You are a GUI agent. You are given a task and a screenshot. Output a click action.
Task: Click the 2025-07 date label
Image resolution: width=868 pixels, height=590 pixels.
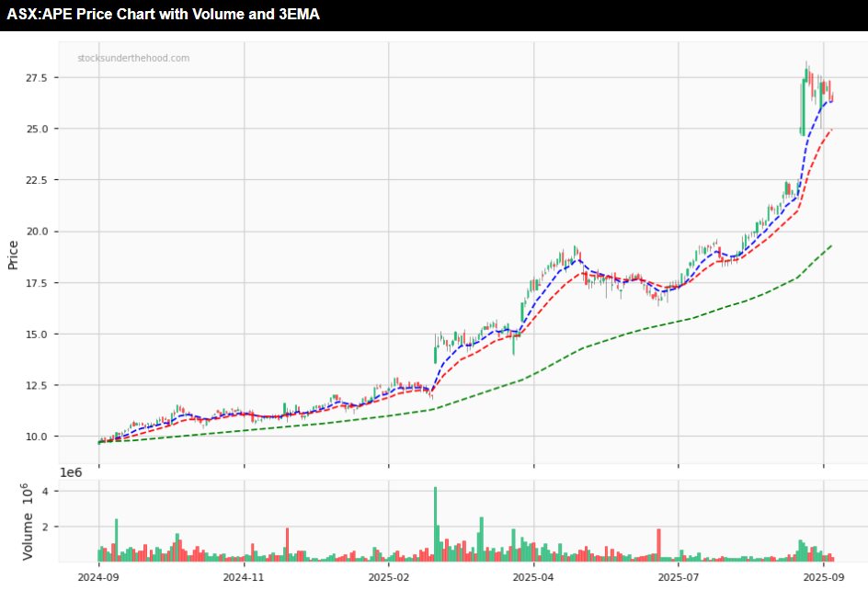[678, 578]
